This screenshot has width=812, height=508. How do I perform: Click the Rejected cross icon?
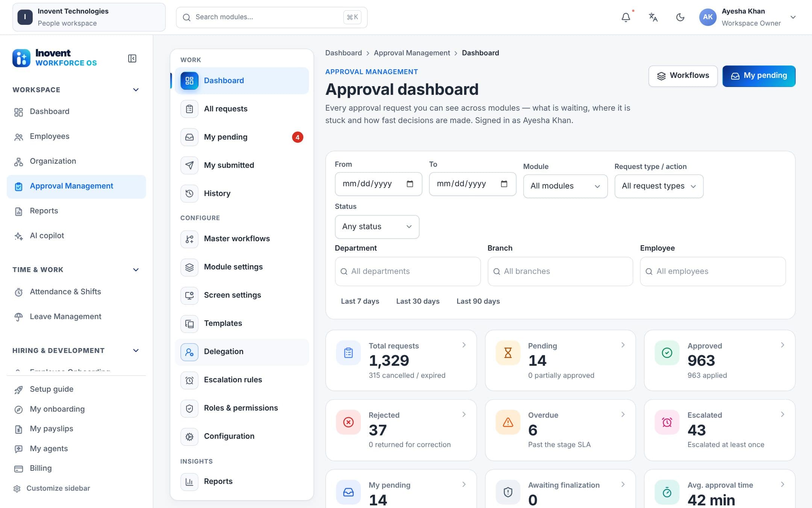click(348, 422)
